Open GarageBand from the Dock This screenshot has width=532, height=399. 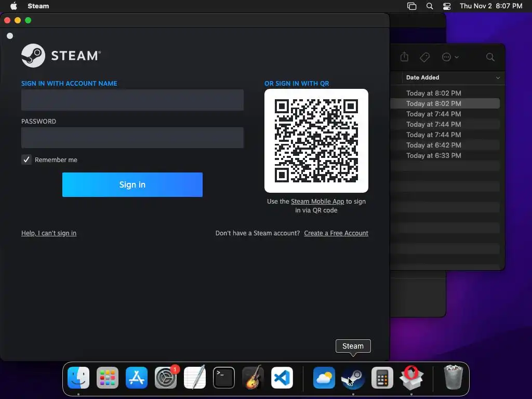(x=253, y=378)
